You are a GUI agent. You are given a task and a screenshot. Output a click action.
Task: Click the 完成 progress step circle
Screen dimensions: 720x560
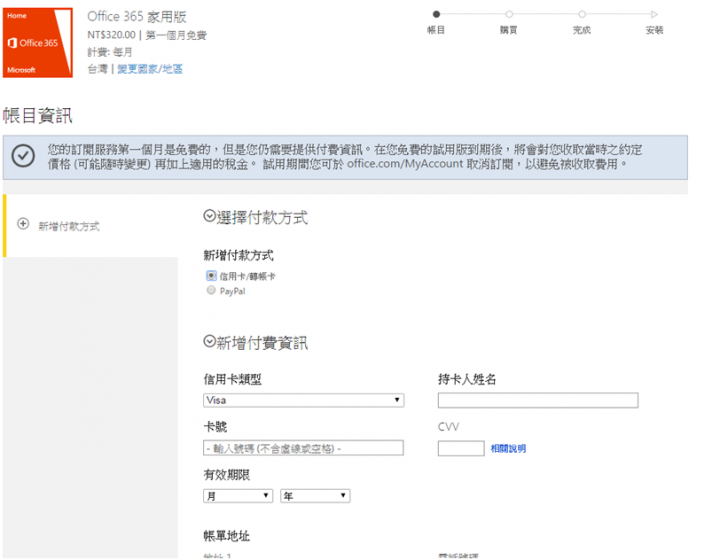click(x=582, y=14)
